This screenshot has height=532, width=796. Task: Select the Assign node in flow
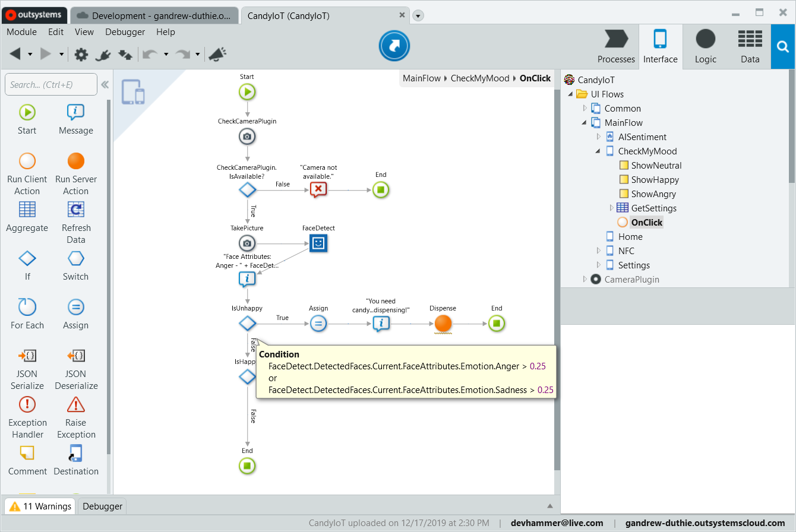[x=318, y=324]
